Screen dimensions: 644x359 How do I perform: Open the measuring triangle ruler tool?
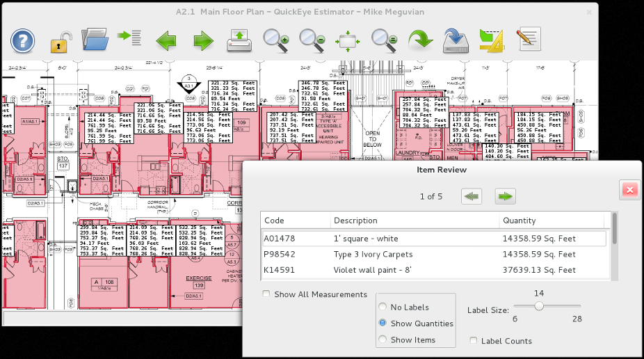[x=492, y=40]
